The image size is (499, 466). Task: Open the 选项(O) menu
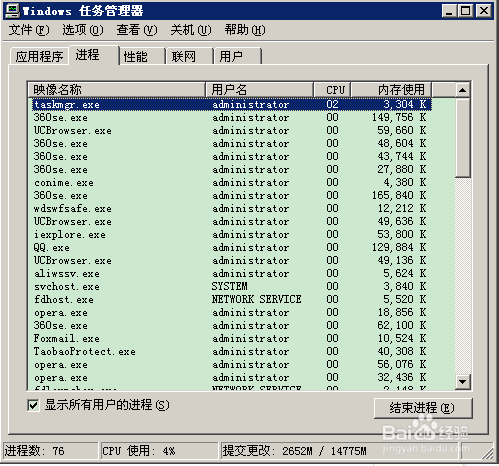(x=83, y=30)
